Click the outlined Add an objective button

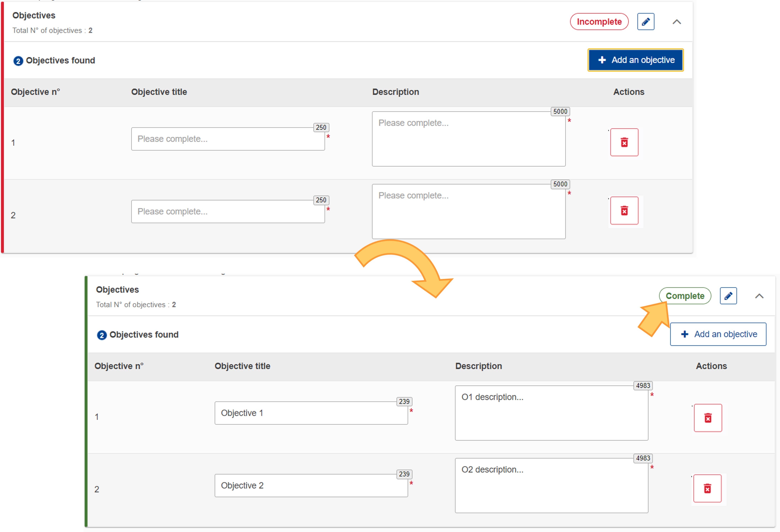pos(718,334)
